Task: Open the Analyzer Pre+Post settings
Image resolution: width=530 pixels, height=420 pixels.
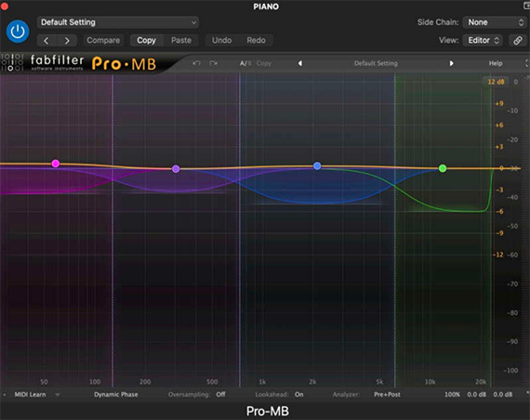Action: tap(387, 394)
